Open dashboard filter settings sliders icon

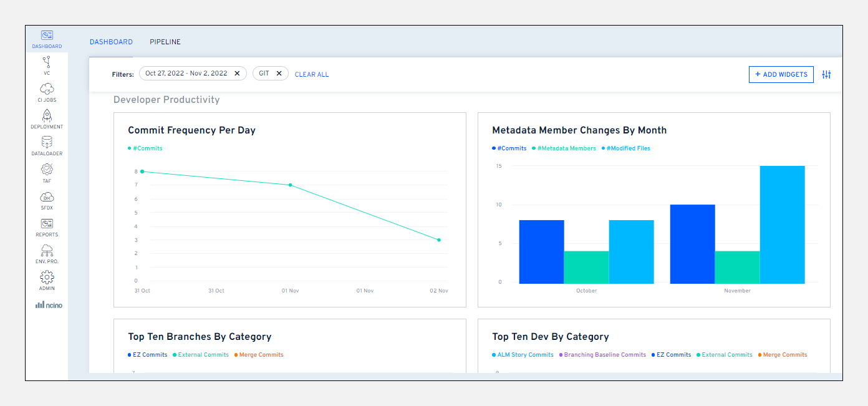point(826,74)
